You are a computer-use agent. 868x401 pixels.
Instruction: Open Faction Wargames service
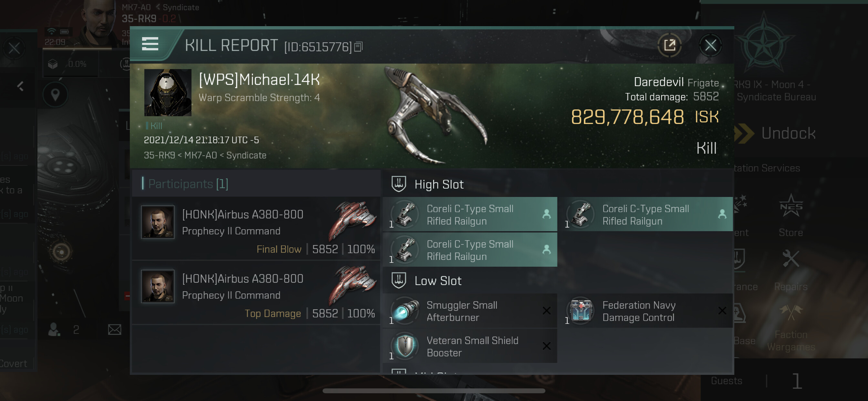[790, 327]
